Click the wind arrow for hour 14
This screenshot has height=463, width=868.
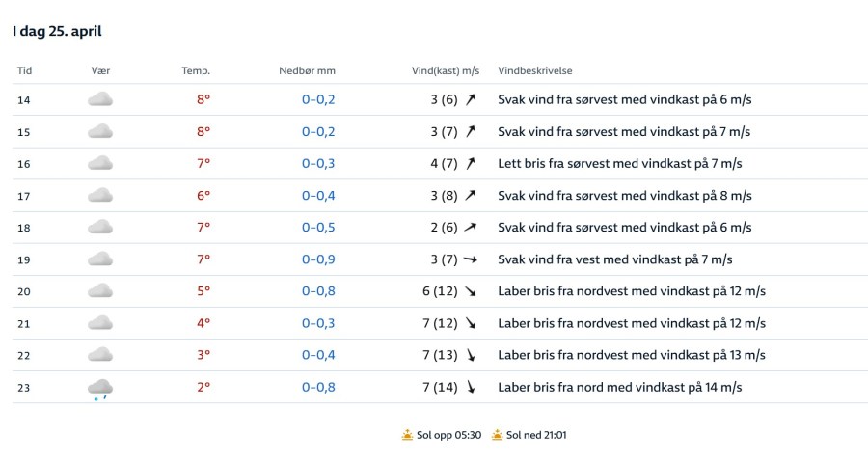tap(471, 99)
